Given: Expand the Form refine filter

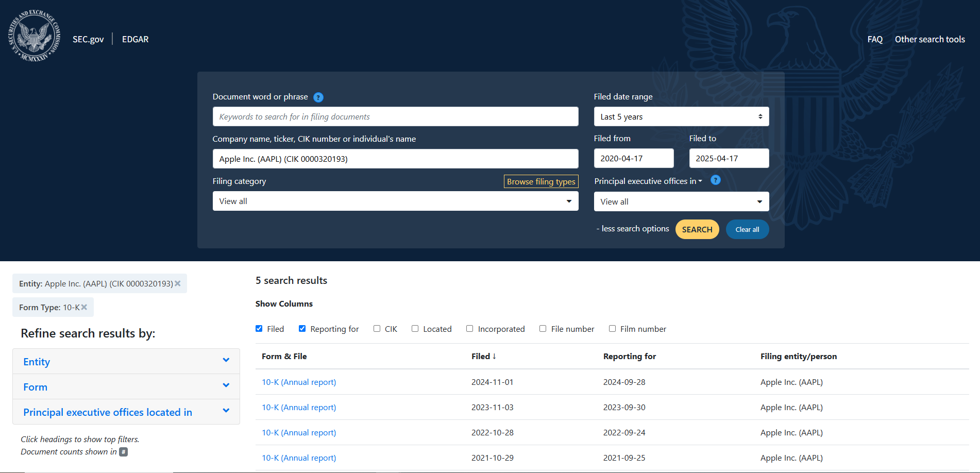Looking at the screenshot, I should [x=126, y=386].
